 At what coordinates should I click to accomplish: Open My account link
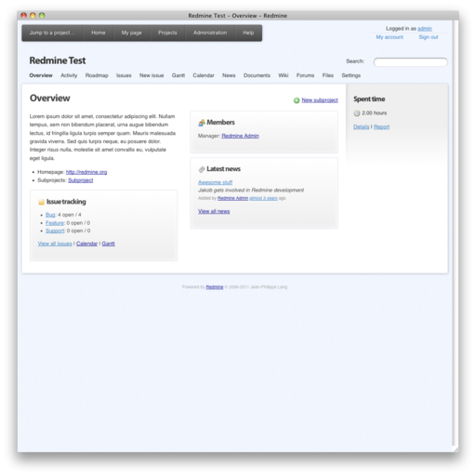[x=390, y=37]
